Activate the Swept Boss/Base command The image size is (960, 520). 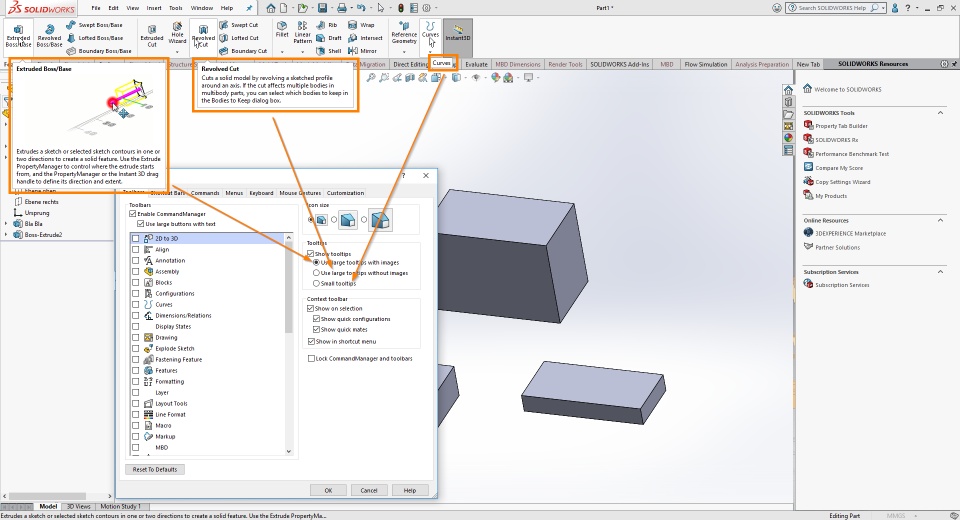pyautogui.click(x=94, y=25)
